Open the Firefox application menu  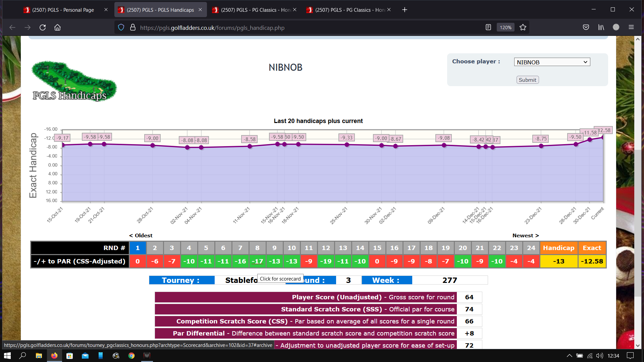[631, 27]
